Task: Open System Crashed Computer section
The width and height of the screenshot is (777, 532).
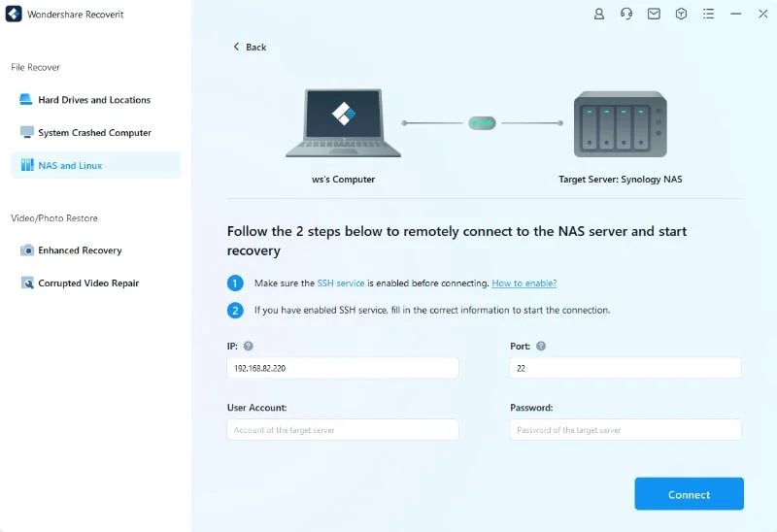Action: pyautogui.click(x=94, y=133)
